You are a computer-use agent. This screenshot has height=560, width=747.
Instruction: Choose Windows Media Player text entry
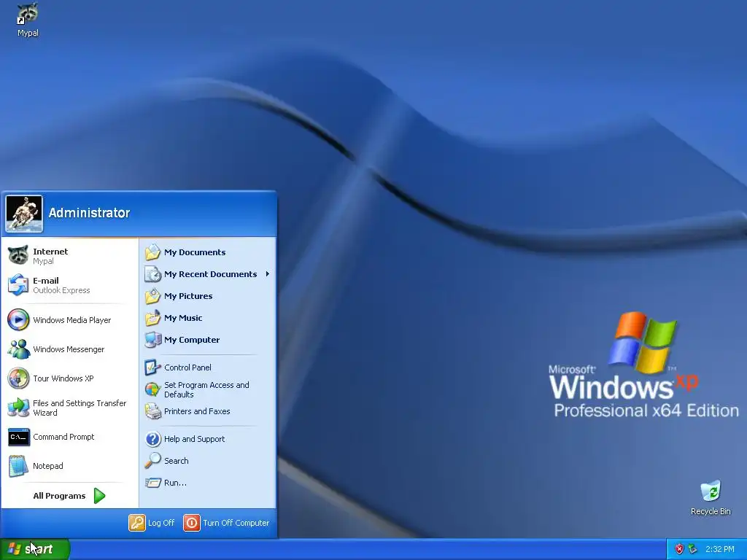(72, 320)
